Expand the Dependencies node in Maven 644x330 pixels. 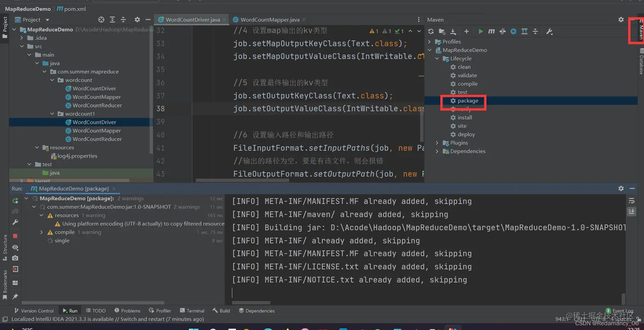[x=437, y=151]
